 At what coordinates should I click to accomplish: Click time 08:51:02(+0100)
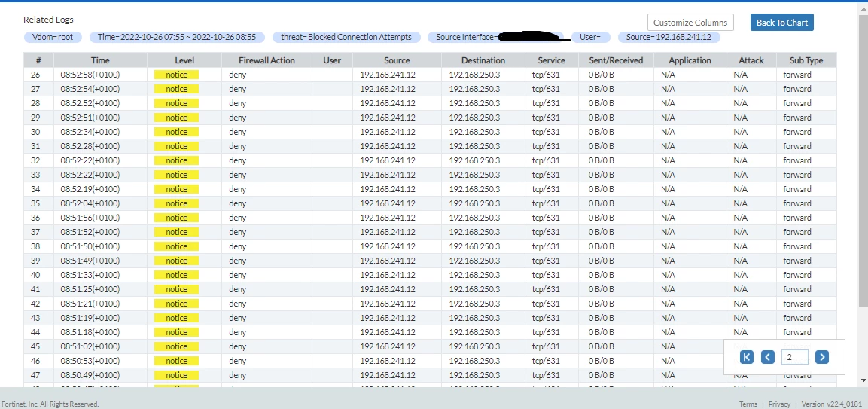[90, 347]
